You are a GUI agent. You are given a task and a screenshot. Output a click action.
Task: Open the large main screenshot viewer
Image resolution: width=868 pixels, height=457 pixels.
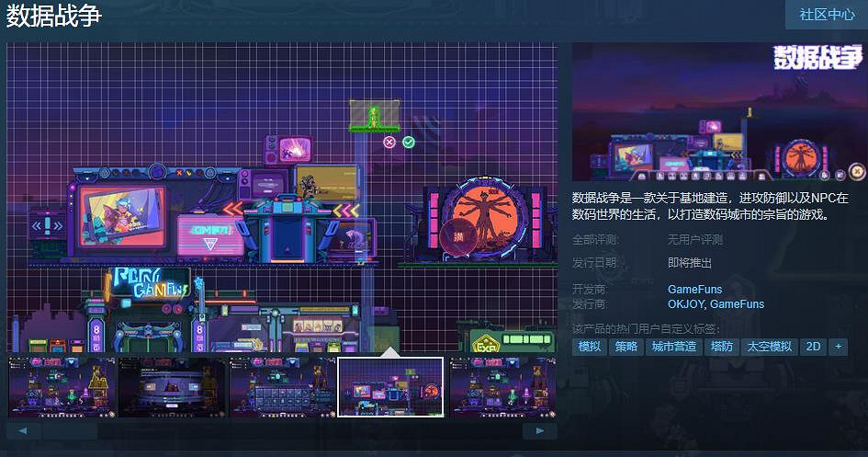point(282,197)
